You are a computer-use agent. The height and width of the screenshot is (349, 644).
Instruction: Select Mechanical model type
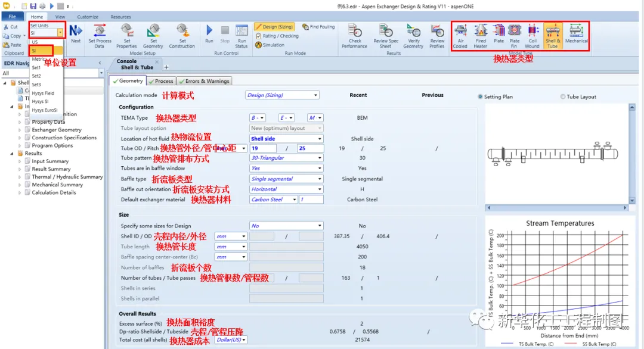576,34
